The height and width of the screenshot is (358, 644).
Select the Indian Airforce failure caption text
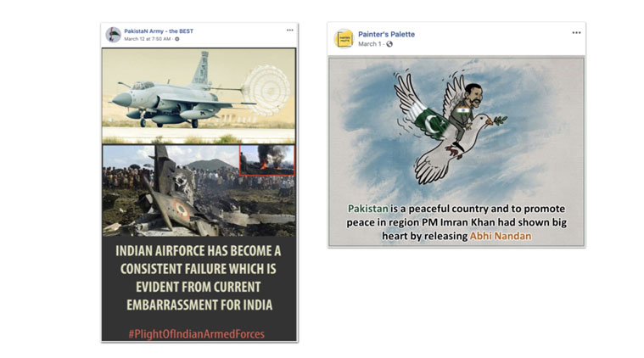pyautogui.click(x=199, y=278)
